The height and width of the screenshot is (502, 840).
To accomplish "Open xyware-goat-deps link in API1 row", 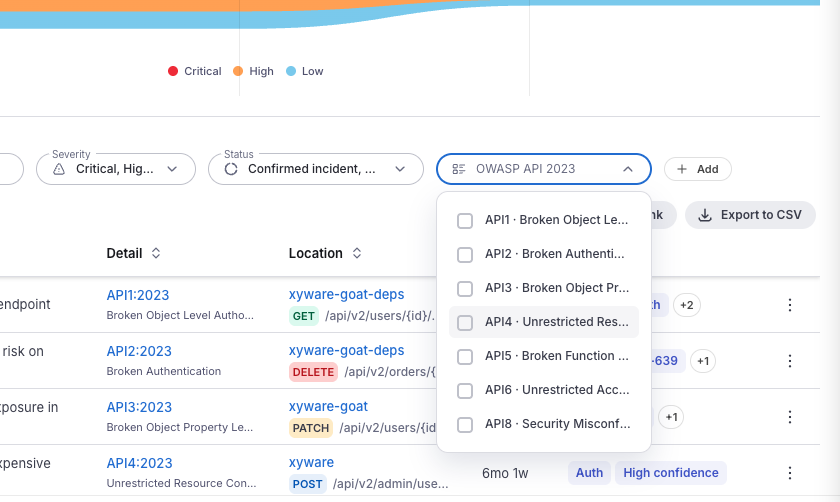I will [x=346, y=294].
